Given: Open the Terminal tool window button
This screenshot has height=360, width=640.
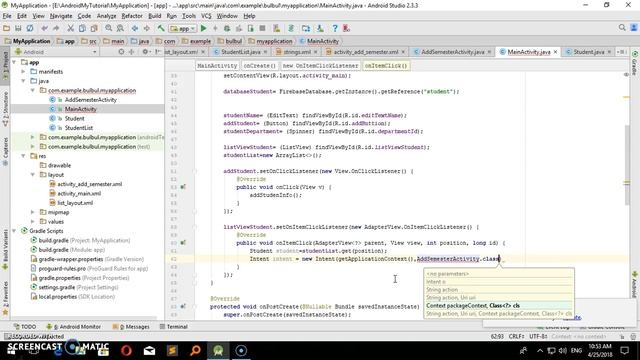Looking at the screenshot, I should click(173, 327).
